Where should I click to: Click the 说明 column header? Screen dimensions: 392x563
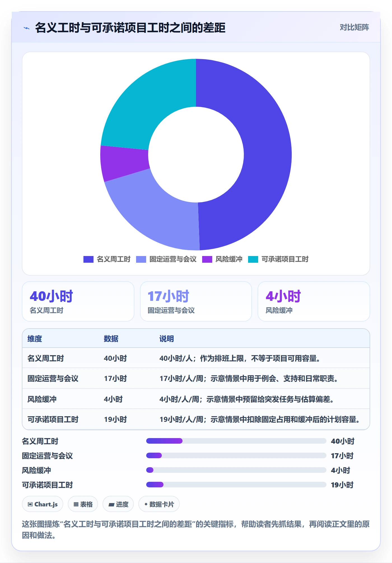167,339
